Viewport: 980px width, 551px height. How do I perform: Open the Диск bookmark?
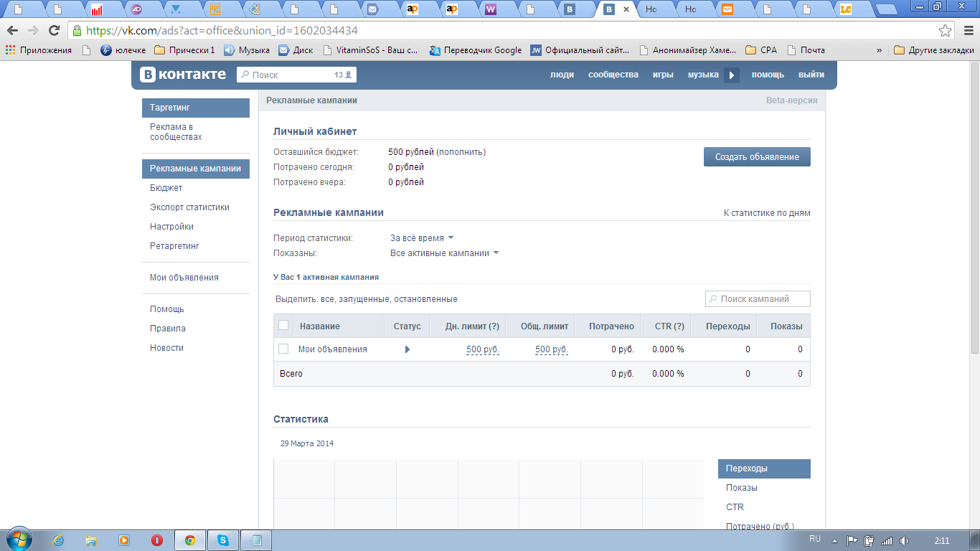click(x=296, y=50)
